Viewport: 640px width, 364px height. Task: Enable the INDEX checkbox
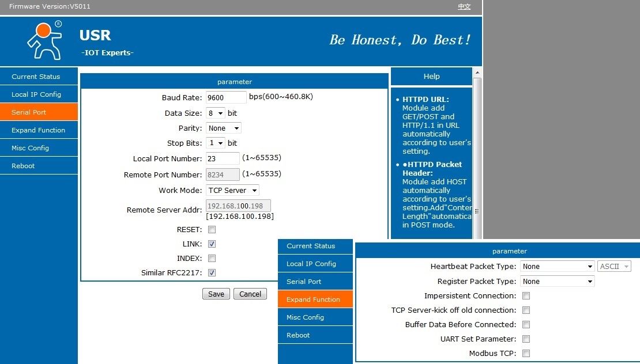212,259
